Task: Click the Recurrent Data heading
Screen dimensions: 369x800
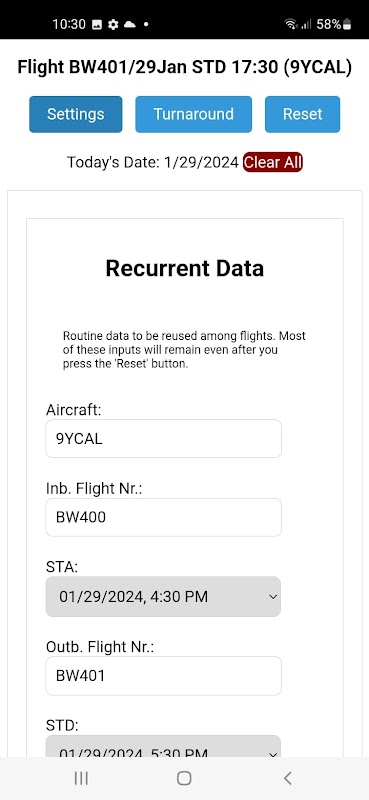Action: pos(184,268)
